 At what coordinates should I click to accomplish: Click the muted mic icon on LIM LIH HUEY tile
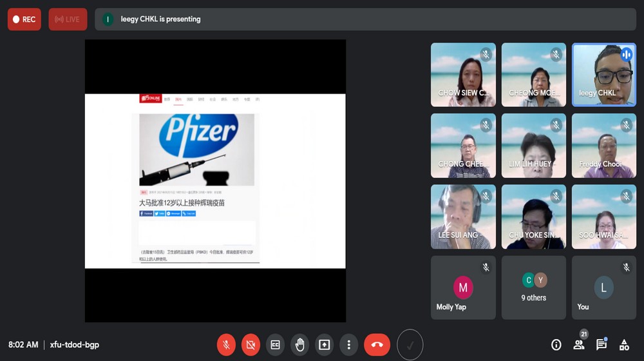click(x=556, y=125)
